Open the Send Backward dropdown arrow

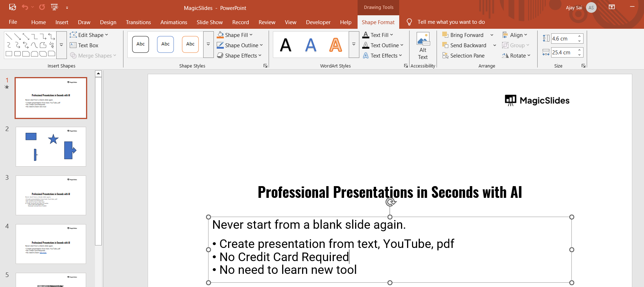click(495, 45)
